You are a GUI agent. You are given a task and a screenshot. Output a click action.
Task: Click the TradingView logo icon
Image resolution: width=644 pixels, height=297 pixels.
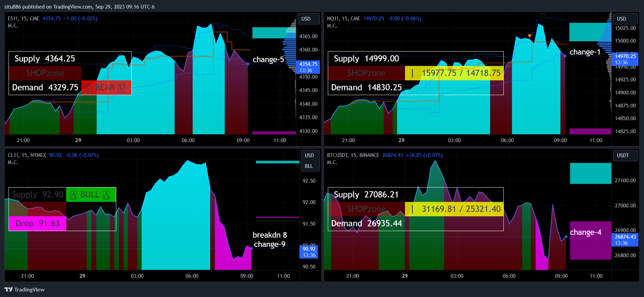click(9, 289)
